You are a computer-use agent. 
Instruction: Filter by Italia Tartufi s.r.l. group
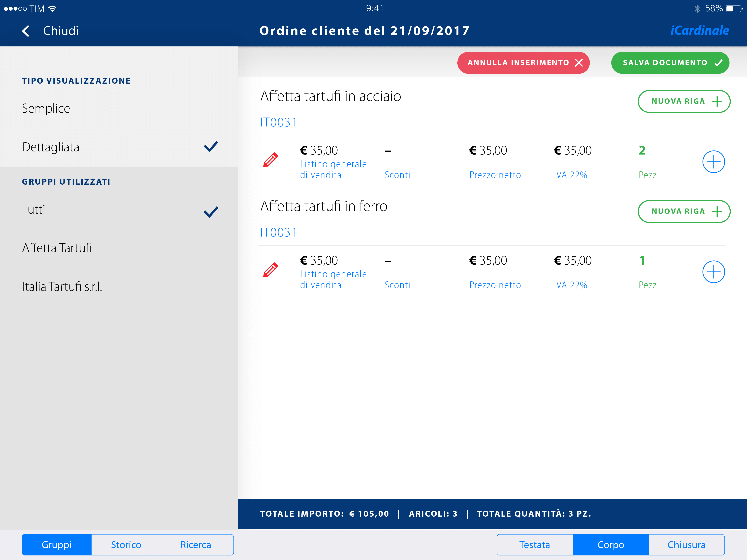point(121,287)
